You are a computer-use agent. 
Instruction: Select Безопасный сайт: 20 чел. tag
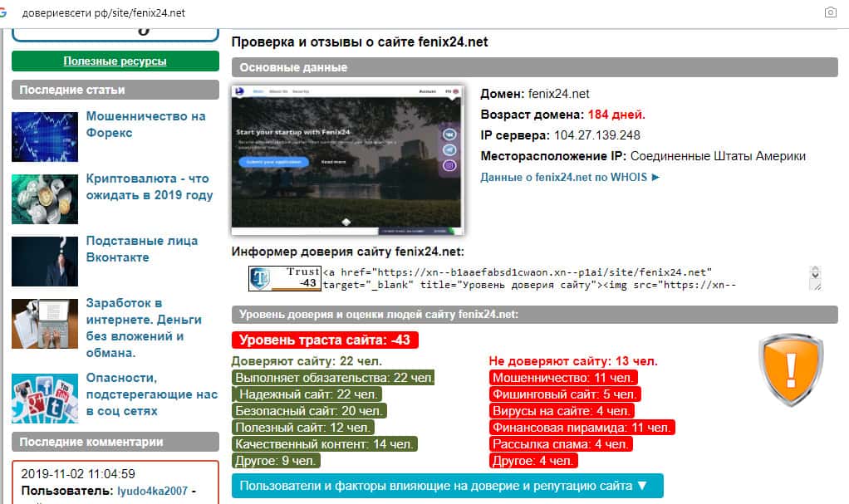(x=309, y=411)
